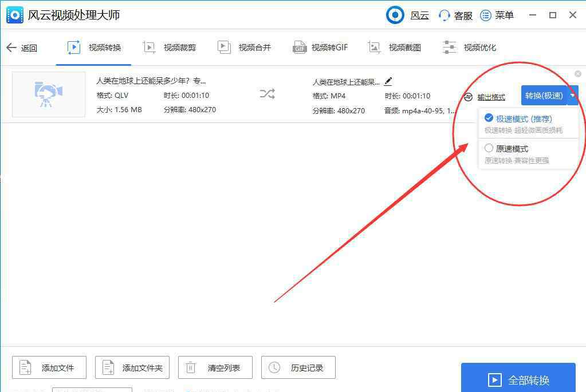Click the description 原速转换 兼容性更强
The height and width of the screenshot is (392, 586).
pos(517,161)
